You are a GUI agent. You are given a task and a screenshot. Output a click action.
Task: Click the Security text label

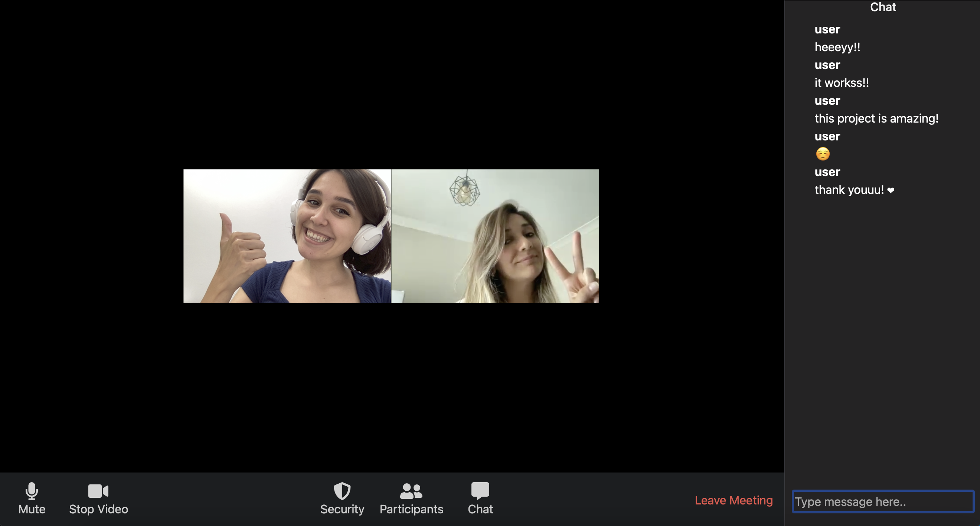coord(342,509)
